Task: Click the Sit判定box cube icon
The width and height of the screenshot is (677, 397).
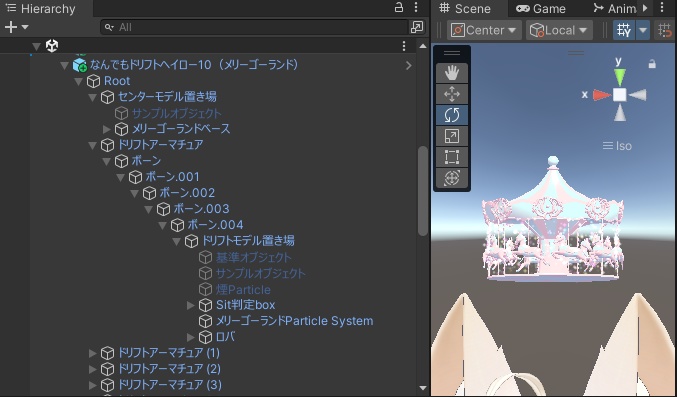Action: click(205, 305)
